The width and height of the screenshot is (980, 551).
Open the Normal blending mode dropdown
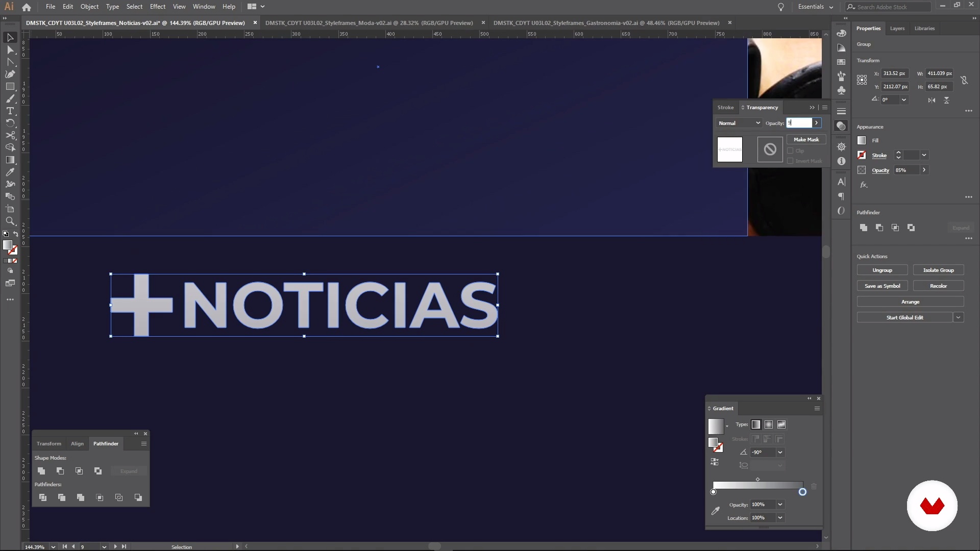[739, 123]
